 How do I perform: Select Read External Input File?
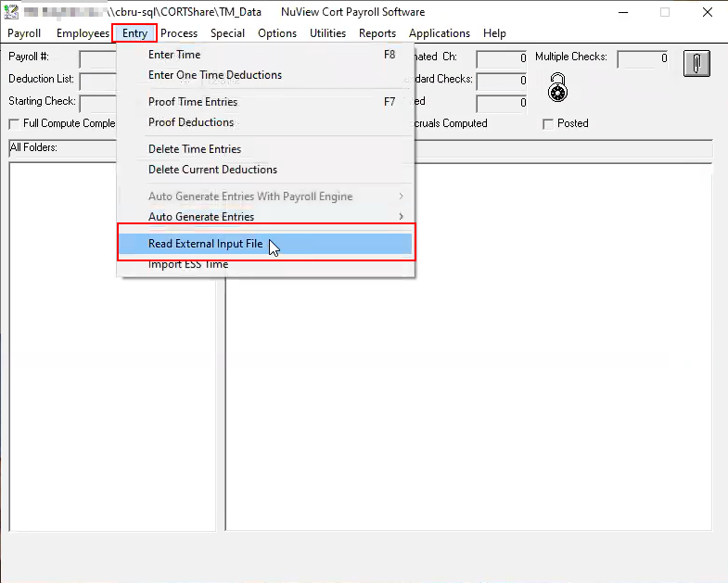265,244
